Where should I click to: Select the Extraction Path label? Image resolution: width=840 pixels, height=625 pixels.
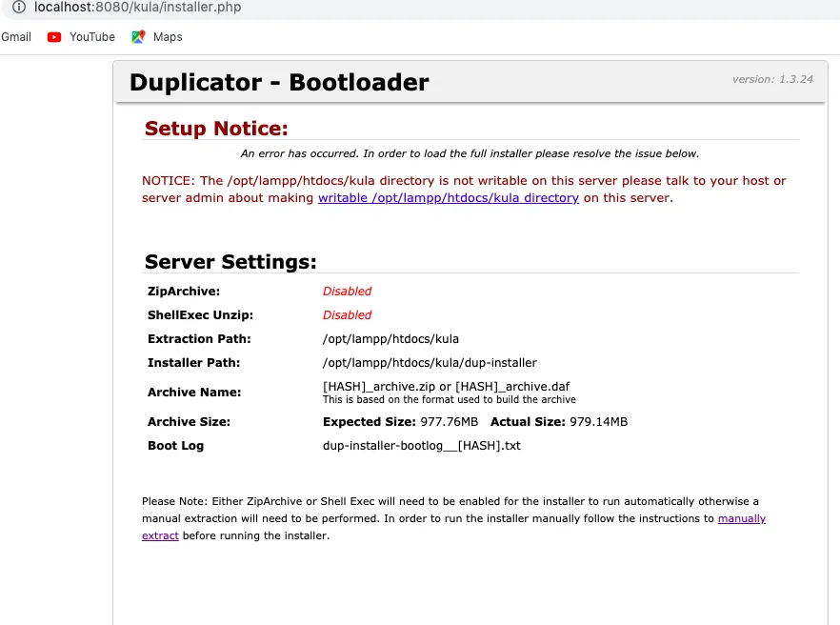pos(199,339)
